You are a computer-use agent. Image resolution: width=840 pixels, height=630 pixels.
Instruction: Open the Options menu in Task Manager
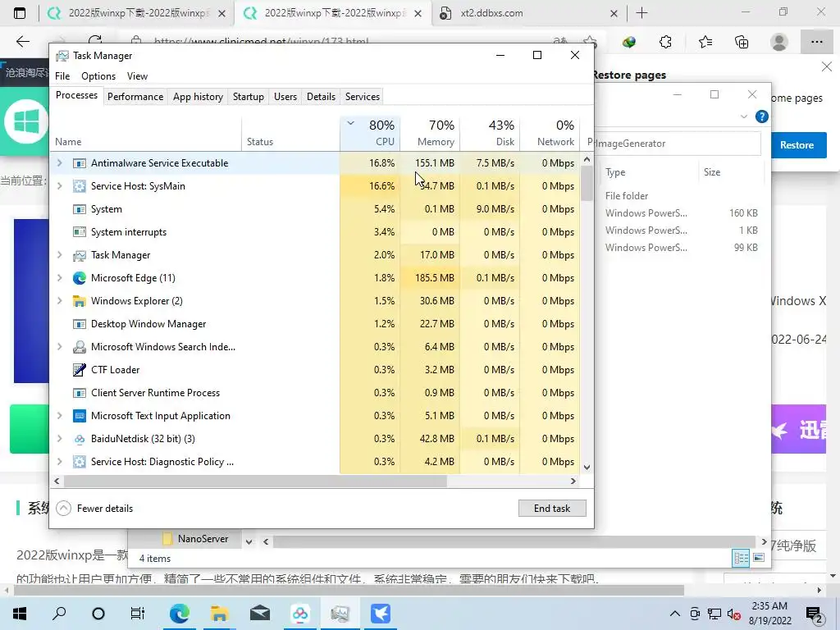pos(98,76)
